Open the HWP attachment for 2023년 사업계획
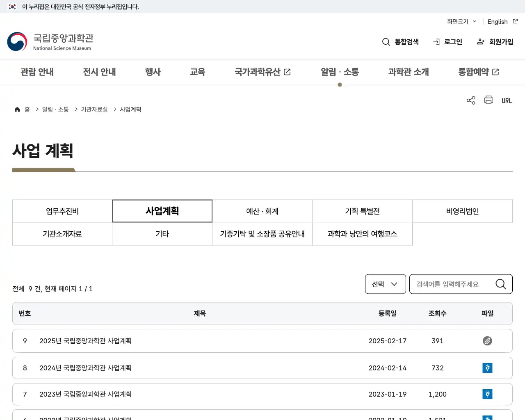The width and height of the screenshot is (525, 420). coord(487,394)
